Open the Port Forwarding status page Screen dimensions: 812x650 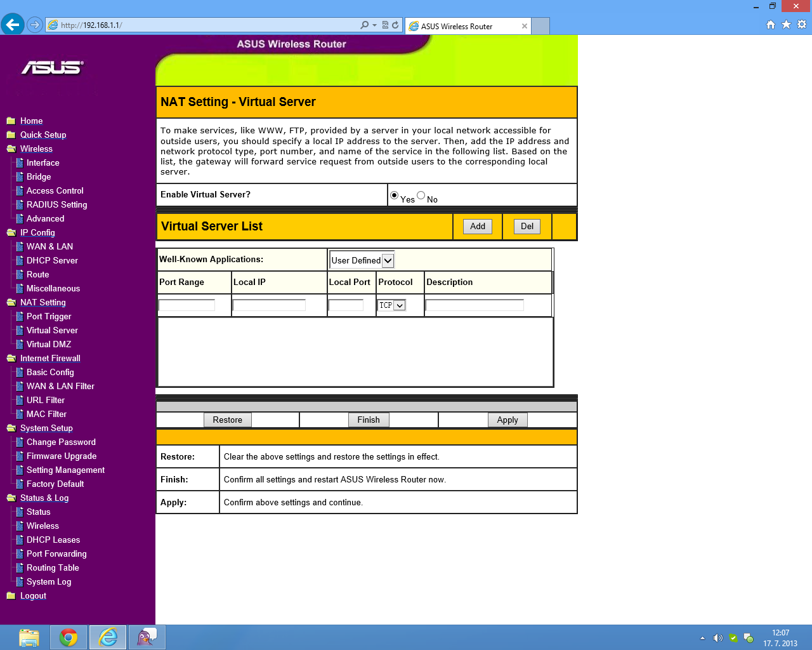pyautogui.click(x=56, y=554)
